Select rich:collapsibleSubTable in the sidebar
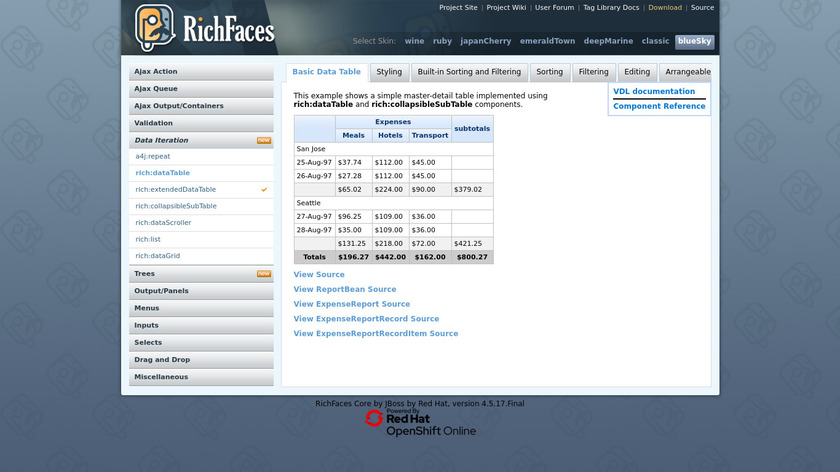The height and width of the screenshot is (472, 840). click(176, 206)
